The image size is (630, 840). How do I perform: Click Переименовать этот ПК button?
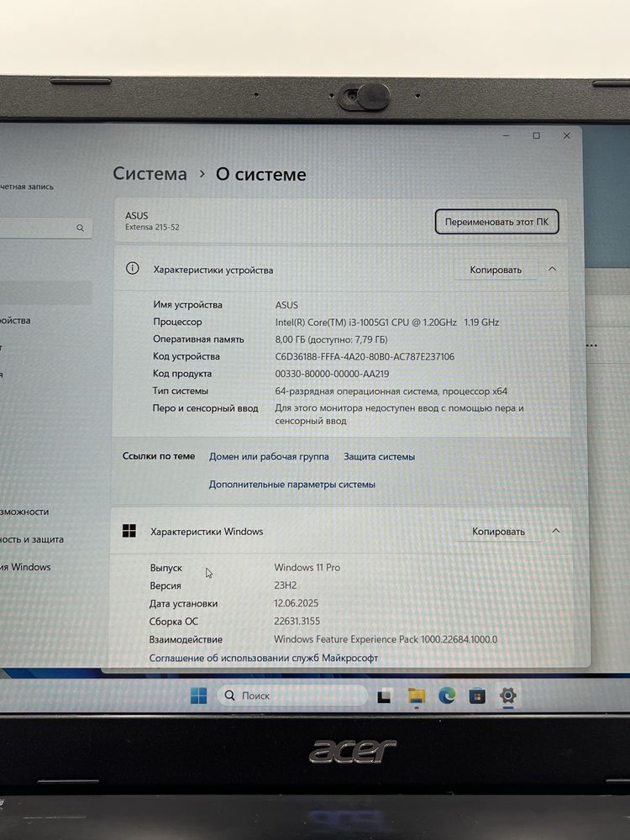click(x=496, y=222)
